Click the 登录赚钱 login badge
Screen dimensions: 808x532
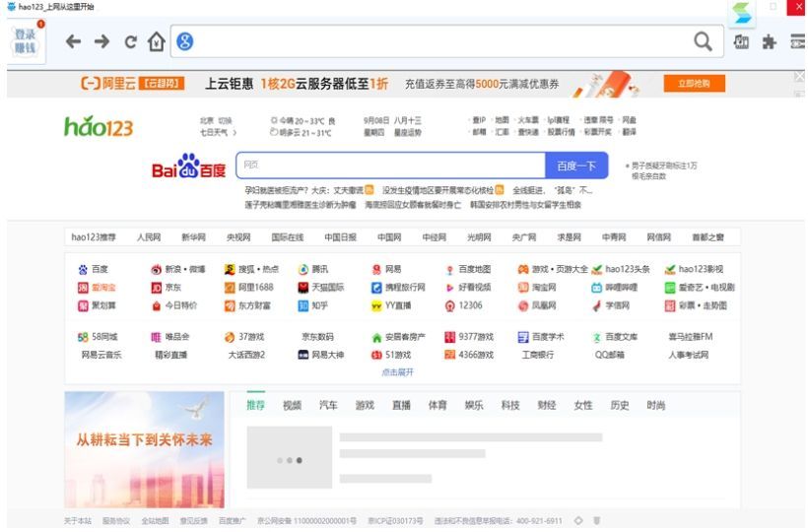coord(26,41)
